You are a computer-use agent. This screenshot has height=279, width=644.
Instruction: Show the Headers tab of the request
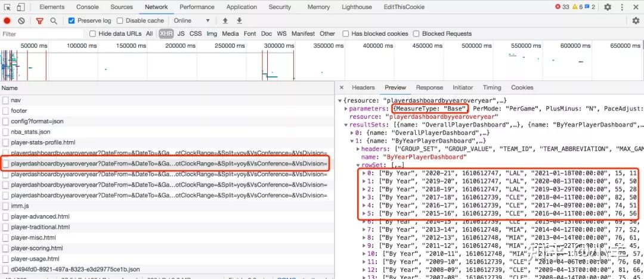363,88
